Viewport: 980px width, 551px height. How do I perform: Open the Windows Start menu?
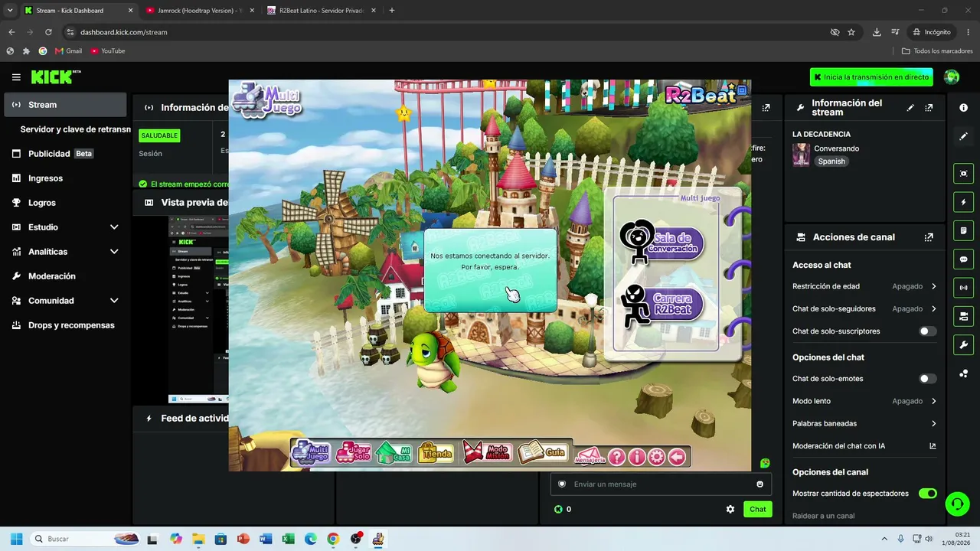point(16,539)
